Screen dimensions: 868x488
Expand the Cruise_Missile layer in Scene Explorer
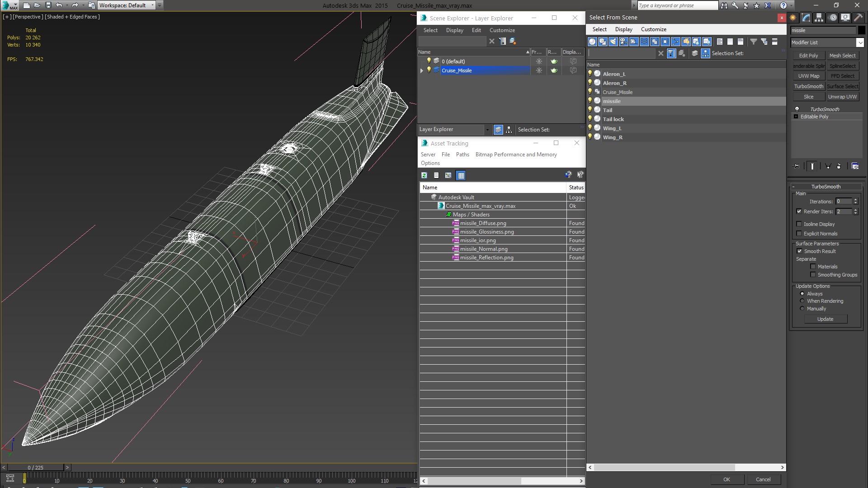point(421,70)
